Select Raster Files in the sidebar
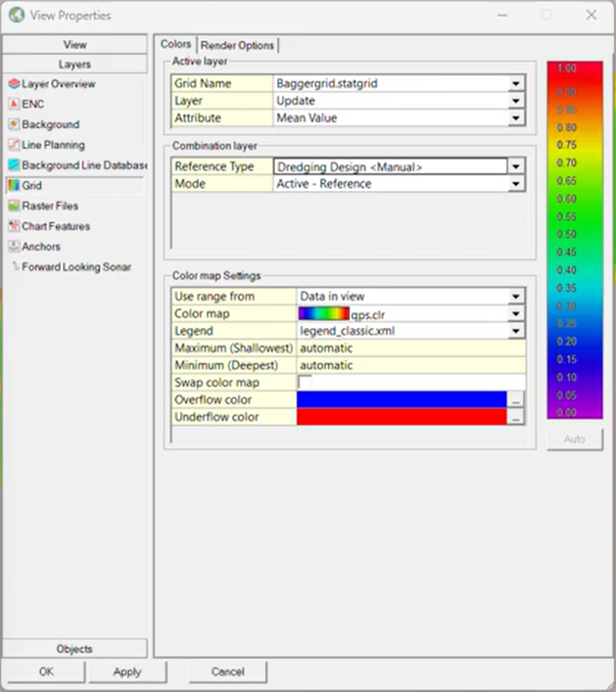 click(50, 206)
